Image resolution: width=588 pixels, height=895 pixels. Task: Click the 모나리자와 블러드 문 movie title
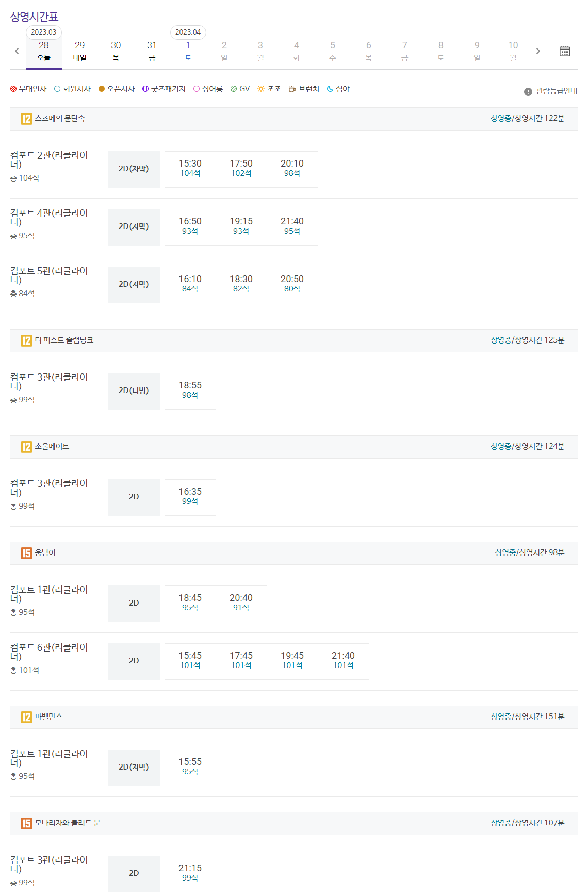[68, 823]
